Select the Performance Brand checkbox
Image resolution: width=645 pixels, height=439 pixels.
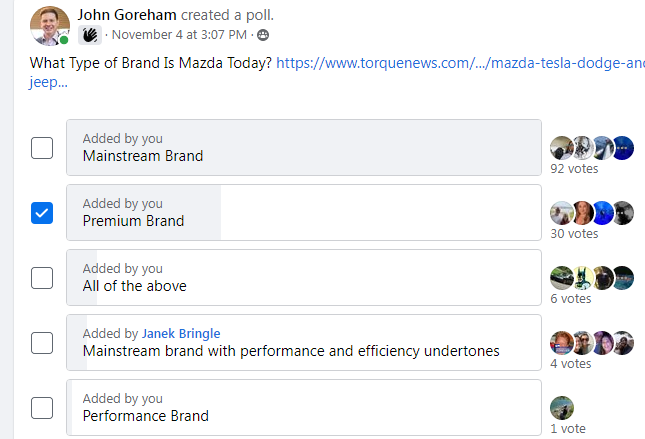tap(42, 408)
